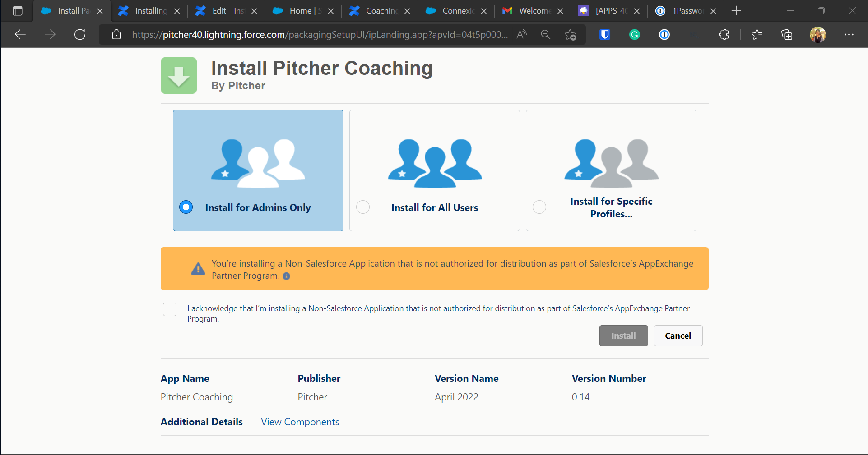Add this page to favorites

click(x=570, y=34)
